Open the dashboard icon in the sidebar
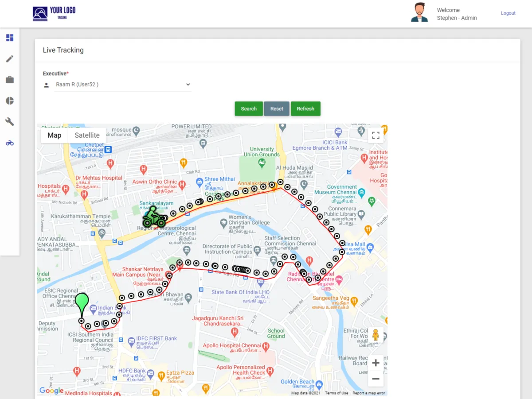The height and width of the screenshot is (399, 532). tap(10, 38)
